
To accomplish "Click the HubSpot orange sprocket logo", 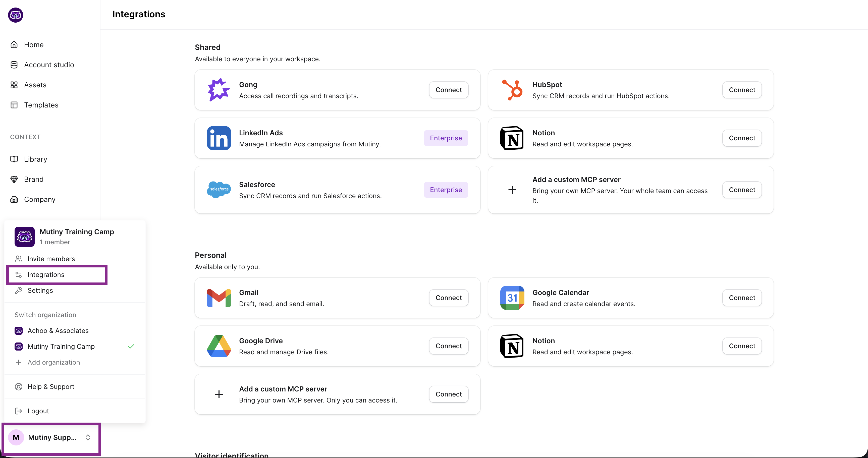I will 512,90.
